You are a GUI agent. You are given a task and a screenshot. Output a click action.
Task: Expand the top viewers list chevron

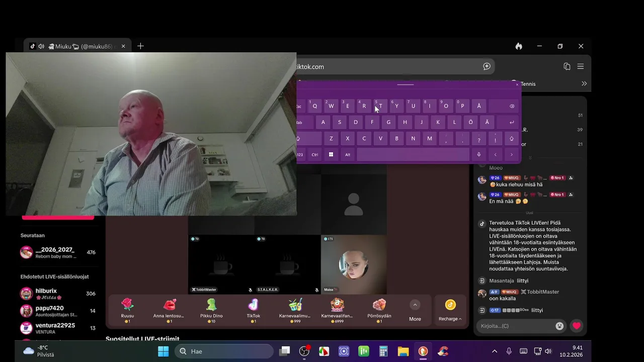[530, 158]
